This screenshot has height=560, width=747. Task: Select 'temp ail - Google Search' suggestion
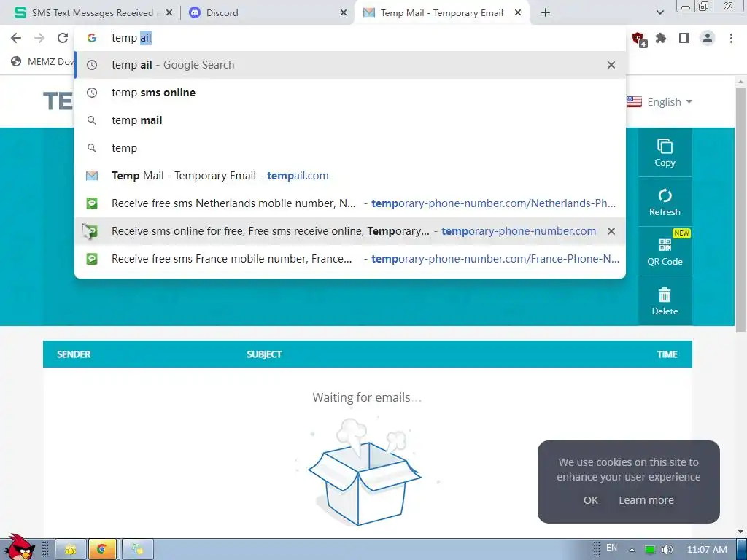tap(350, 65)
